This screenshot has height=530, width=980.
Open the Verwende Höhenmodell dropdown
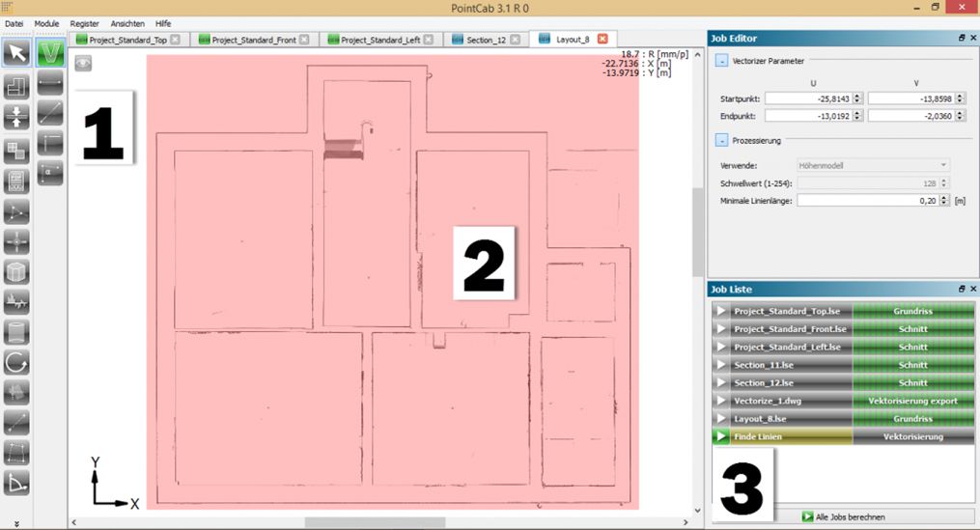pos(873,166)
